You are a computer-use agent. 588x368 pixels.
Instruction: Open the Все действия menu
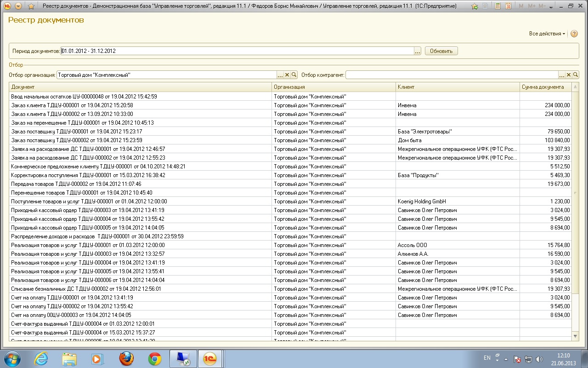tap(547, 34)
